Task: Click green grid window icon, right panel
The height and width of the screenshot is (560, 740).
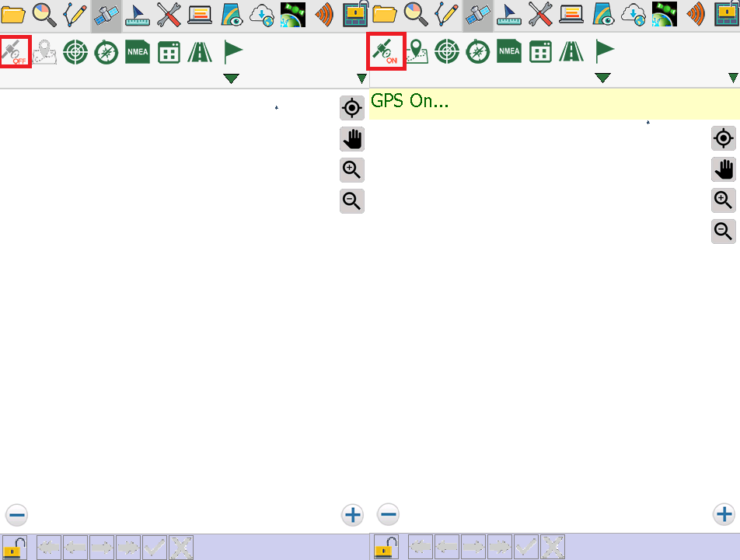Action: point(540,51)
